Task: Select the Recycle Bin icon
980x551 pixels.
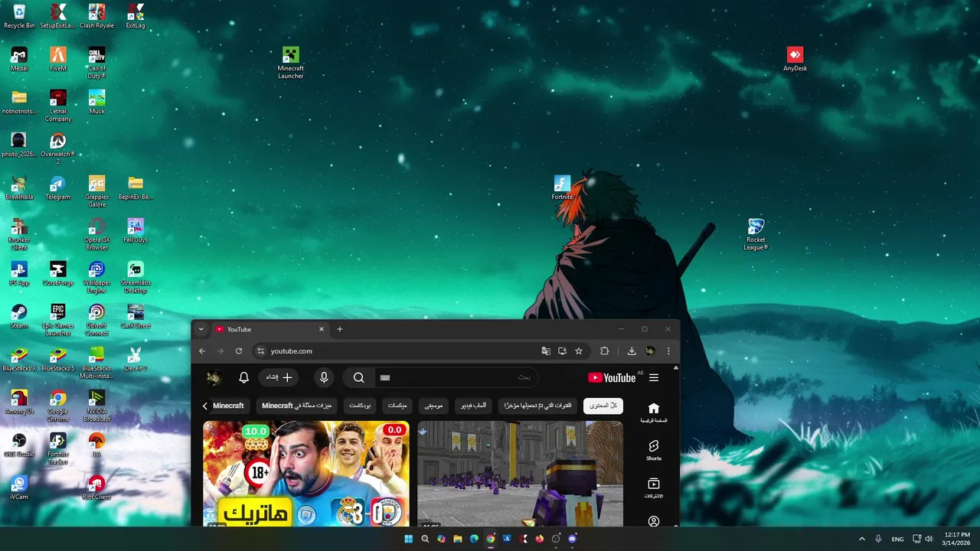Action: pyautogui.click(x=19, y=16)
